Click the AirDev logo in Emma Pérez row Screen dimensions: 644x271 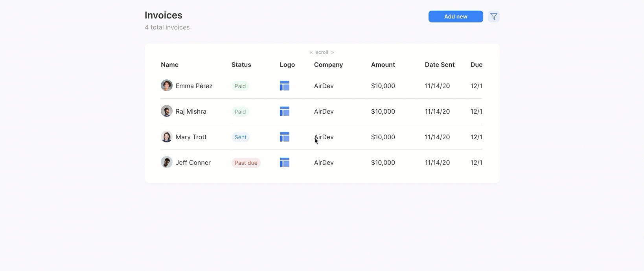click(x=284, y=86)
